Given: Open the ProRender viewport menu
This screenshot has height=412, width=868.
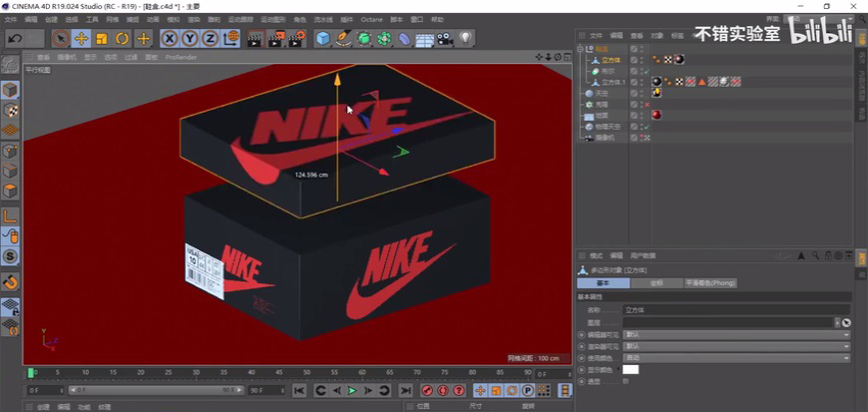Looking at the screenshot, I should click(181, 57).
